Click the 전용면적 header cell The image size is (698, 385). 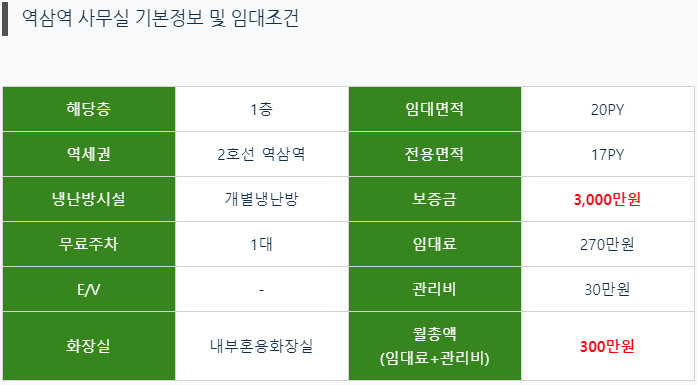435,154
